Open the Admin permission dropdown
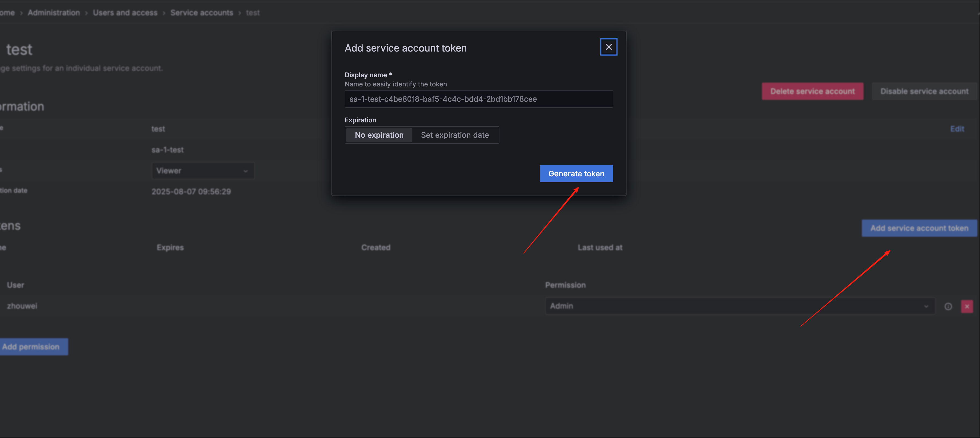The image size is (980, 438). (740, 306)
